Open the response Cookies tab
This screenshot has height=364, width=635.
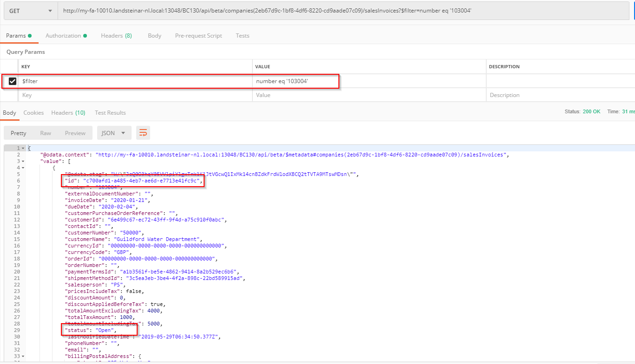point(33,113)
